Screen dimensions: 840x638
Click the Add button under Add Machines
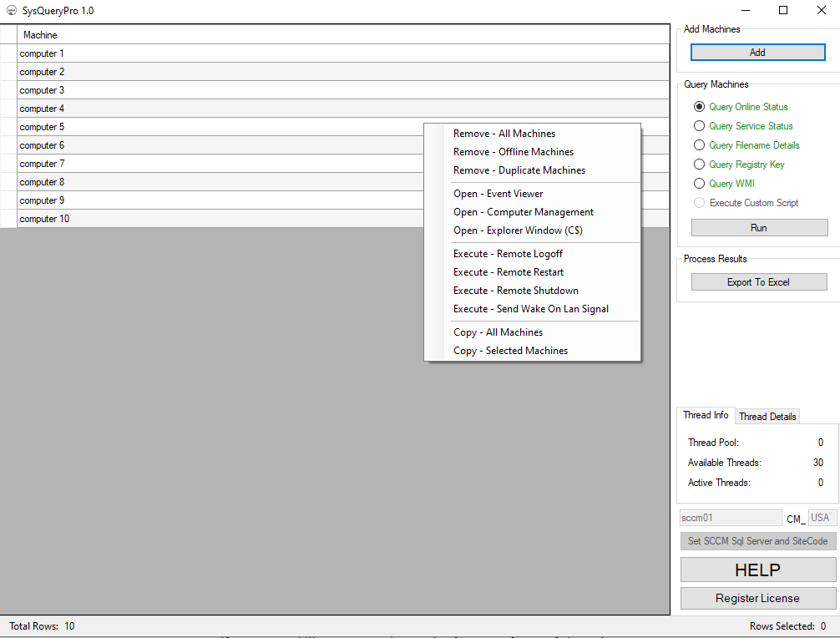(x=757, y=52)
